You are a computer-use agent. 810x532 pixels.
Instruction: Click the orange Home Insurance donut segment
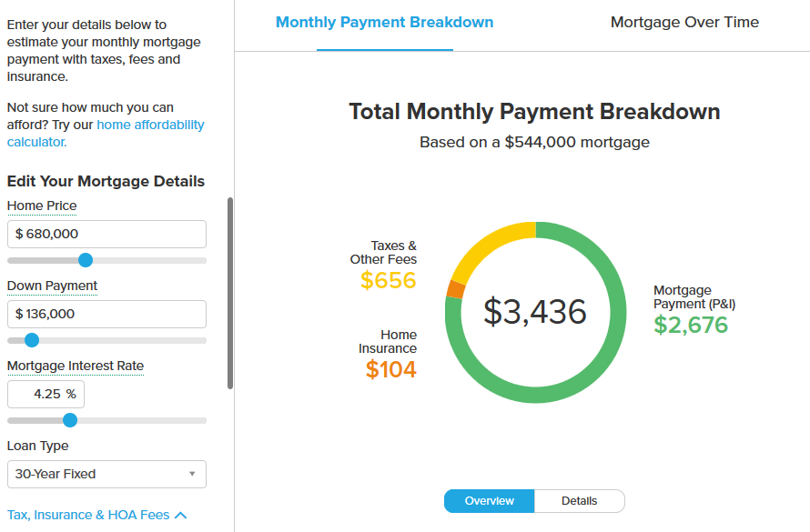tap(456, 289)
